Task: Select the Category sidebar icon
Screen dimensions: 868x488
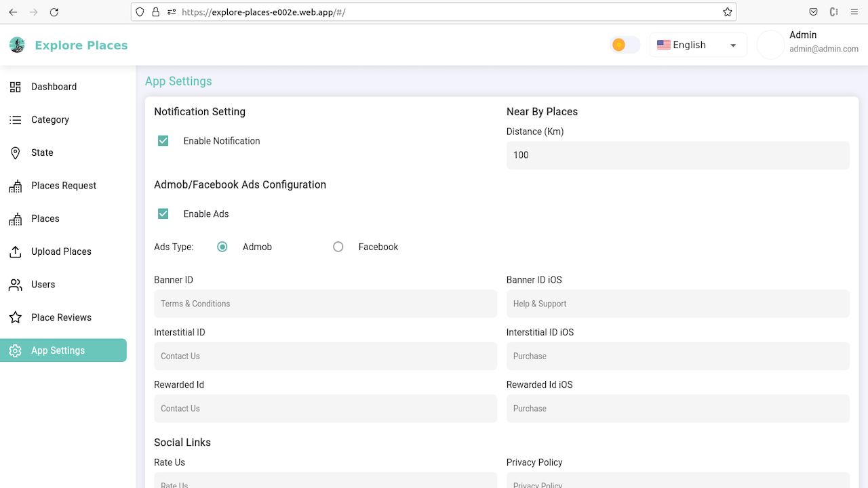Action: point(15,119)
